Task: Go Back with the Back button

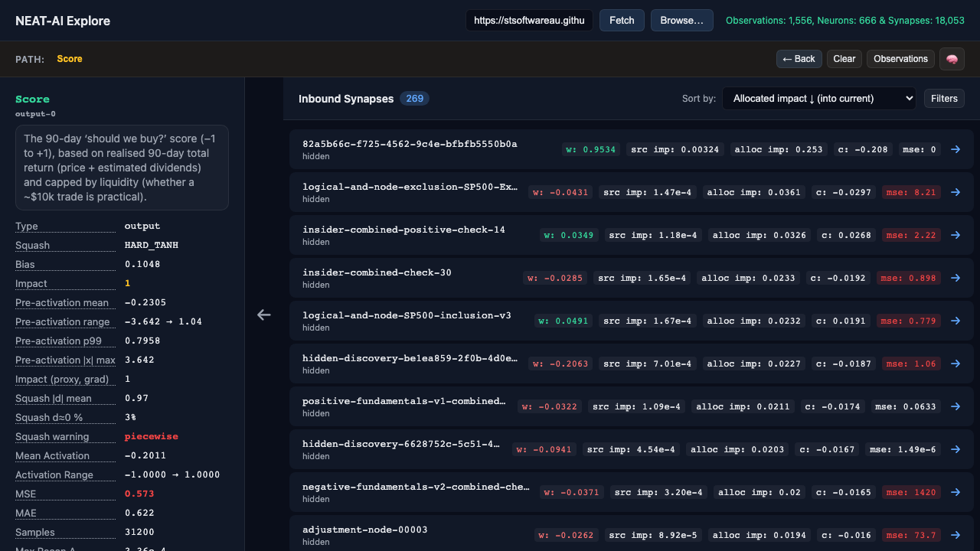Action: tap(799, 59)
